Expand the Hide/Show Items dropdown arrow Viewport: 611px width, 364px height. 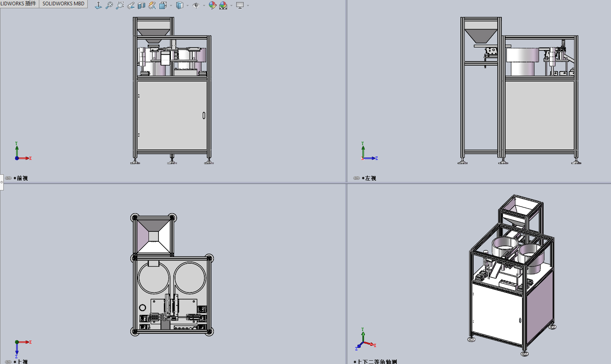[204, 6]
